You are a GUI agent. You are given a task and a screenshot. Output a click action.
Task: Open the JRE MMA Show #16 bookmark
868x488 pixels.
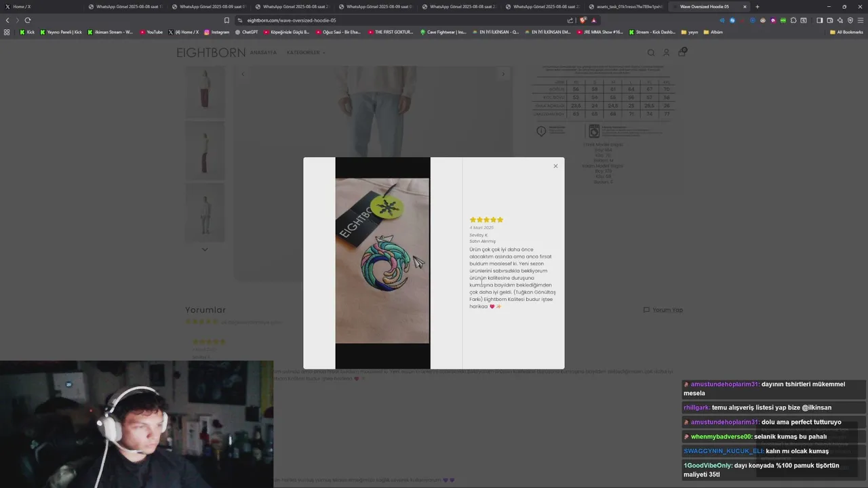[599, 32]
